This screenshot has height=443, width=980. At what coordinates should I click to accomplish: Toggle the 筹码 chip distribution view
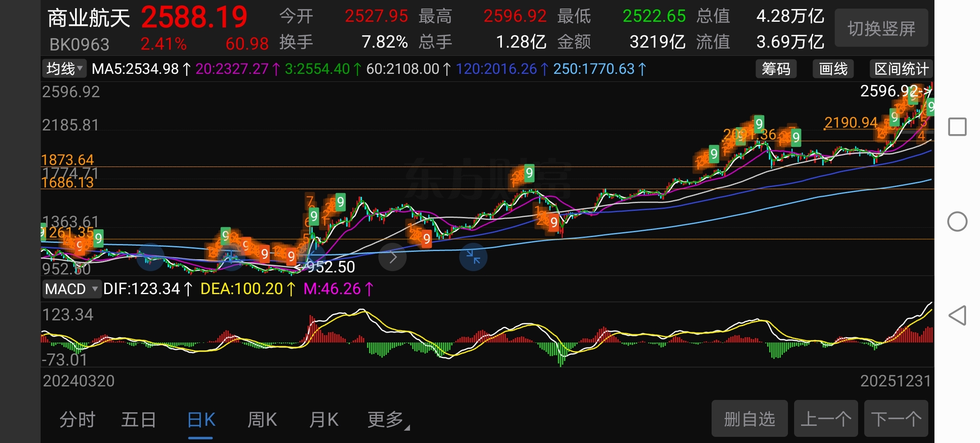point(776,69)
